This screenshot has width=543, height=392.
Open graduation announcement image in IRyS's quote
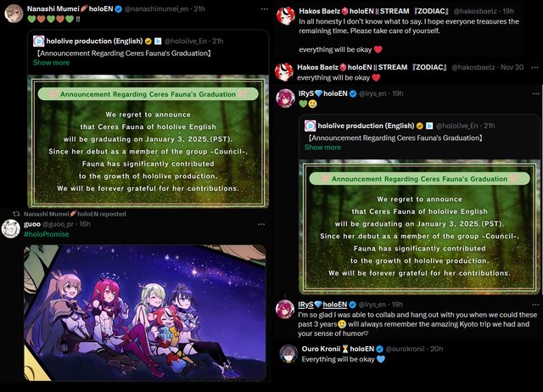pos(419,227)
